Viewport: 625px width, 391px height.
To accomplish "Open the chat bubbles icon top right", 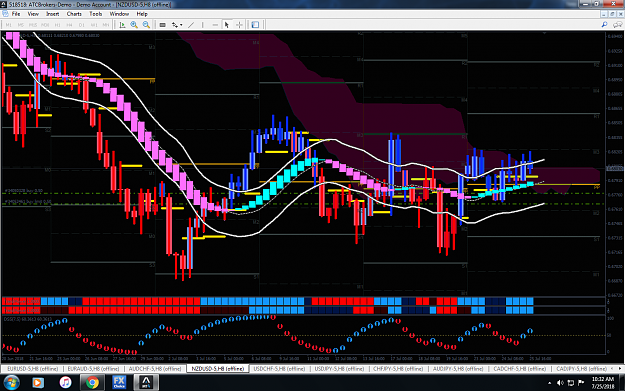I will click(617, 25).
